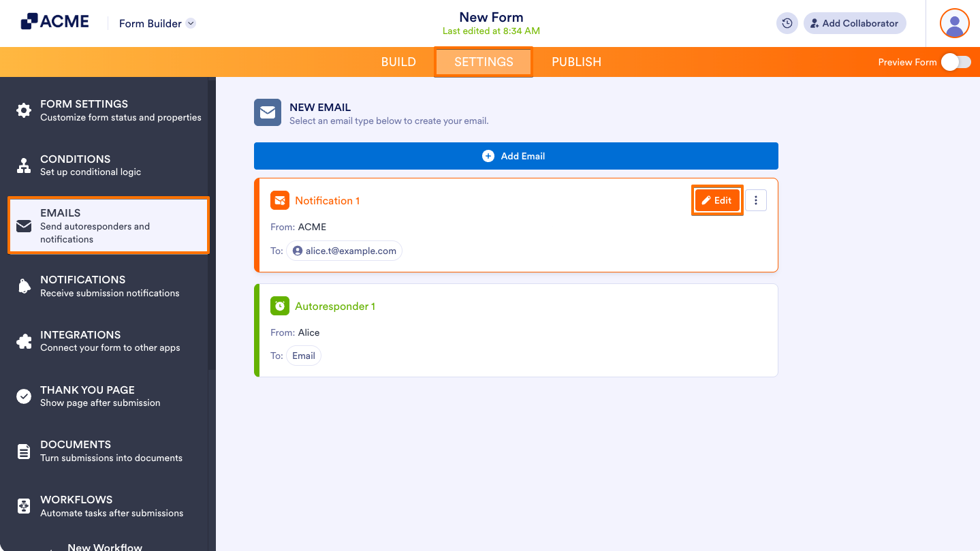The width and height of the screenshot is (980, 551).
Task: Click the From: ACME sender text
Action: tap(298, 227)
